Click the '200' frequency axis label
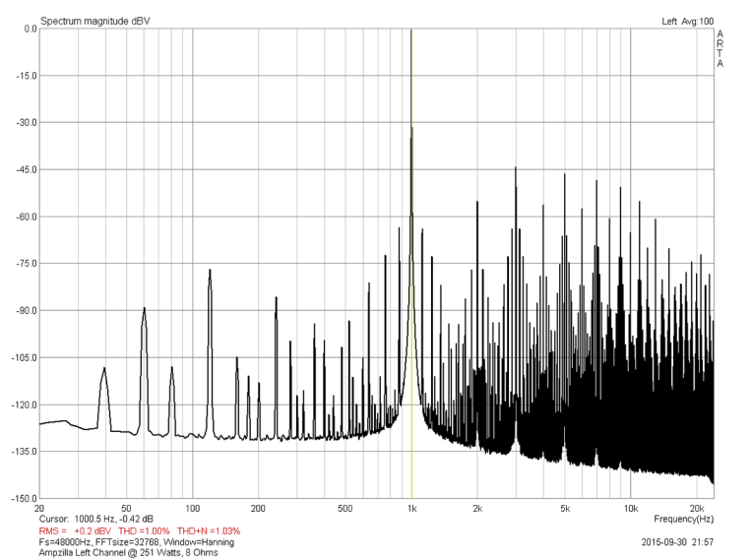This screenshot has width=753, height=560. (x=258, y=508)
